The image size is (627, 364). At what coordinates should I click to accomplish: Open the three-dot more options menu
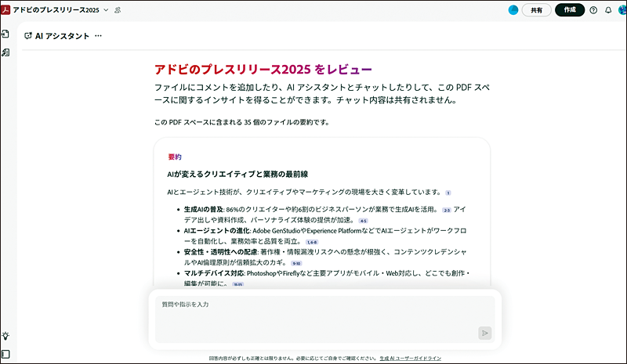[x=98, y=36]
